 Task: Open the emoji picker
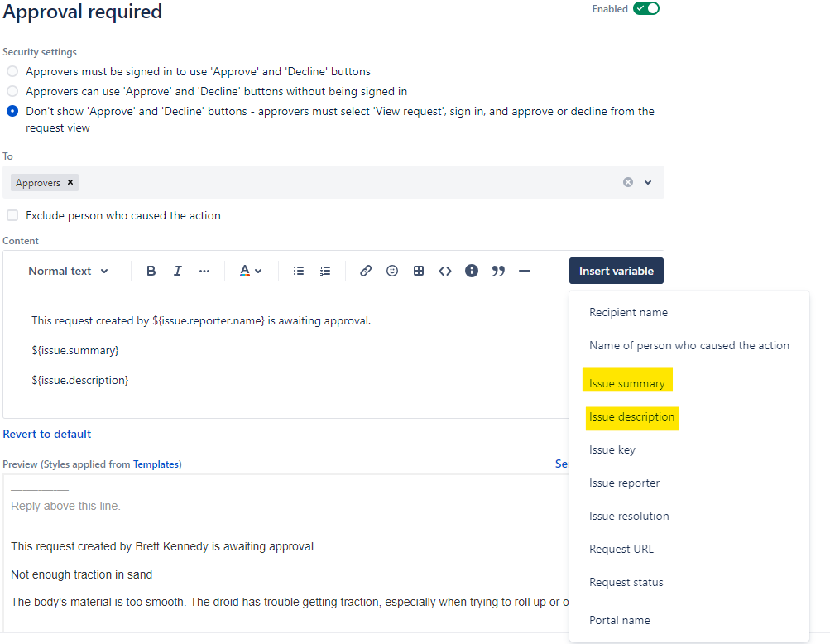click(x=391, y=271)
